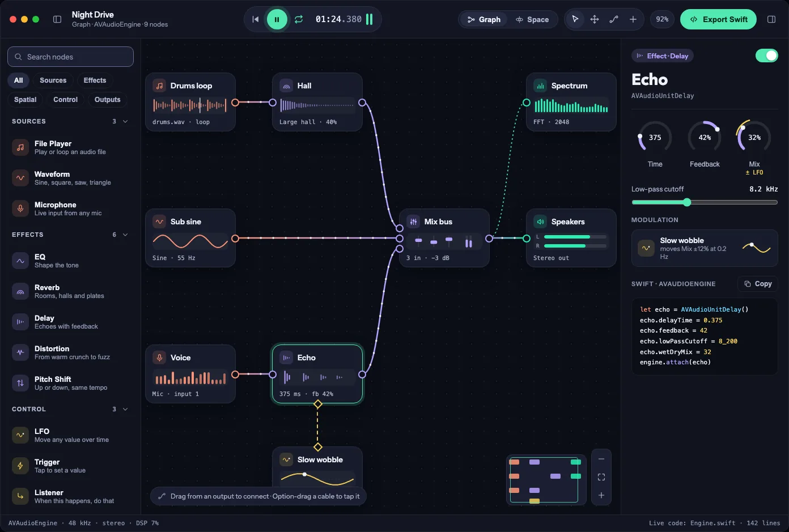Click the EQ effect icon

tap(20, 261)
